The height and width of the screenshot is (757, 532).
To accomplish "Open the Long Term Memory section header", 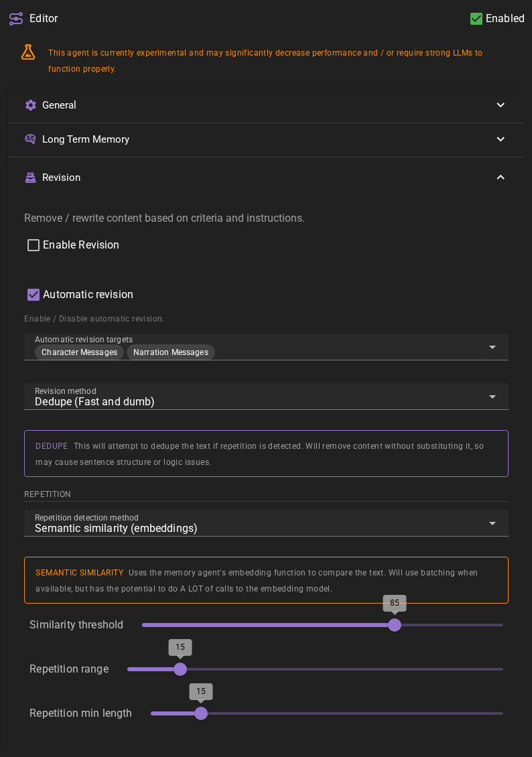I will coord(266,139).
